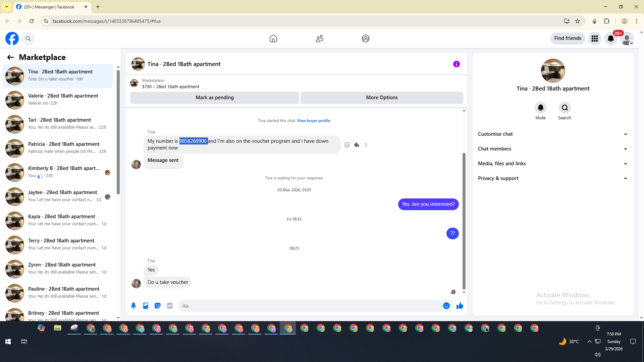Expand Media, files and links section
644x362 pixels.
(x=553, y=164)
